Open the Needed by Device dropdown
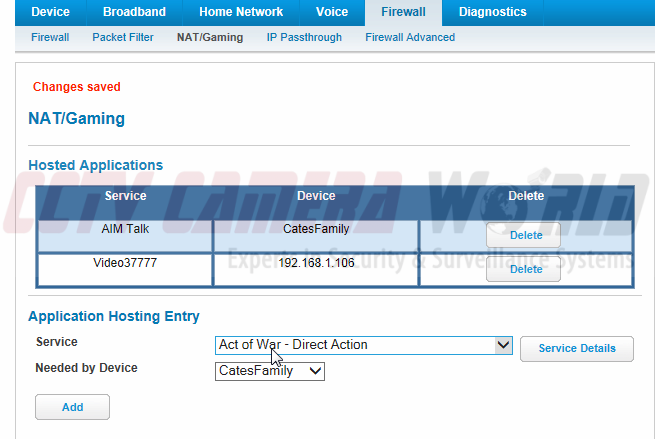The image size is (655, 439). pos(270,371)
